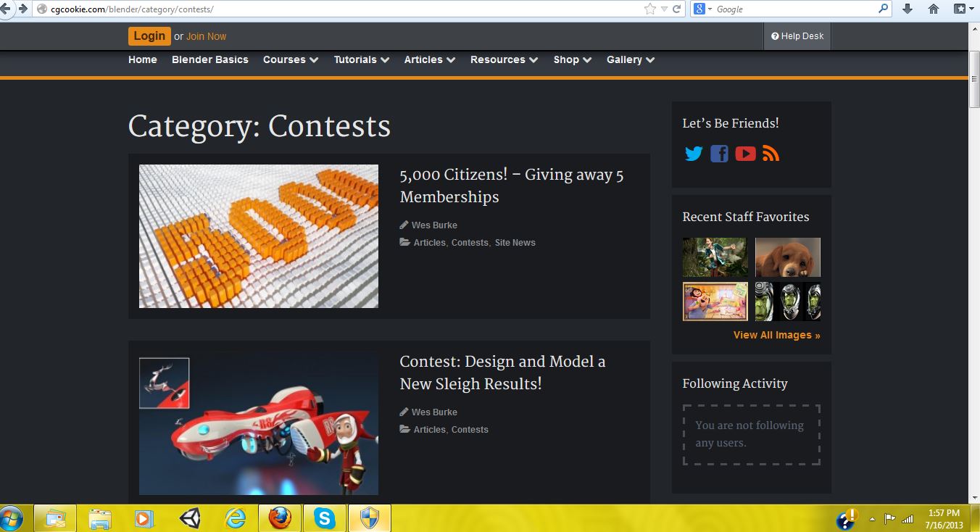Viewport: 980px width, 532px height.
Task: Open the Gallery navigation dropdown
Action: [x=630, y=59]
